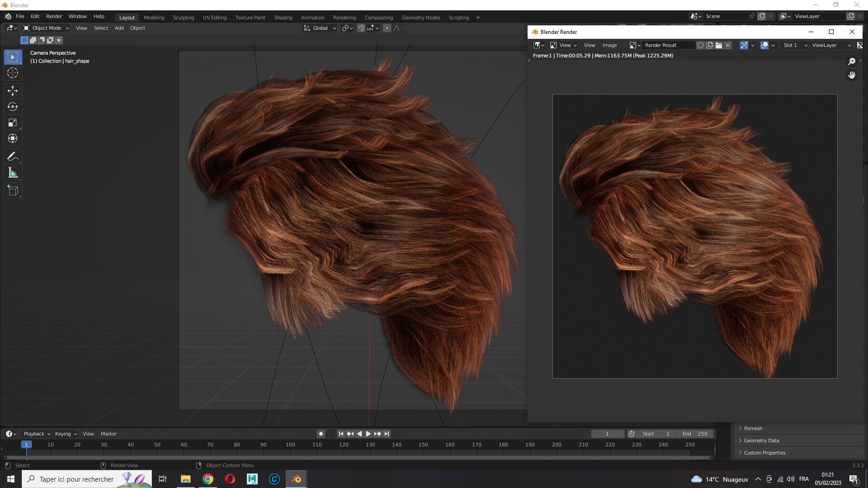Open the Render menu
868x488 pixels.
pyautogui.click(x=54, y=16)
